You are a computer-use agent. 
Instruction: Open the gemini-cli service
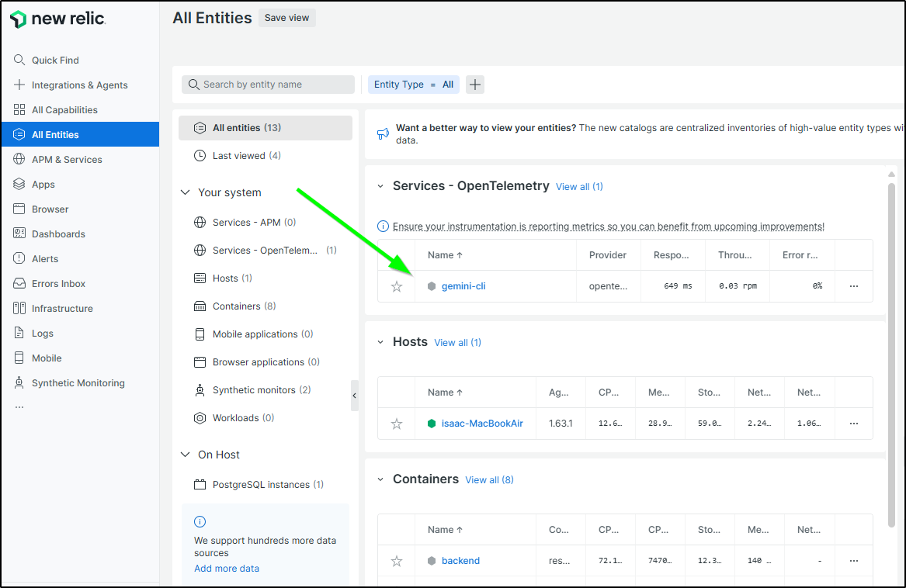pyautogui.click(x=463, y=286)
